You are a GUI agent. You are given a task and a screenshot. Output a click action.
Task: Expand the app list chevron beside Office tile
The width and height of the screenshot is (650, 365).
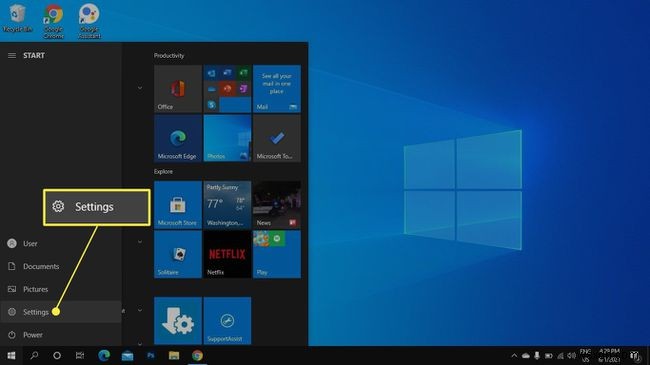pyautogui.click(x=140, y=88)
